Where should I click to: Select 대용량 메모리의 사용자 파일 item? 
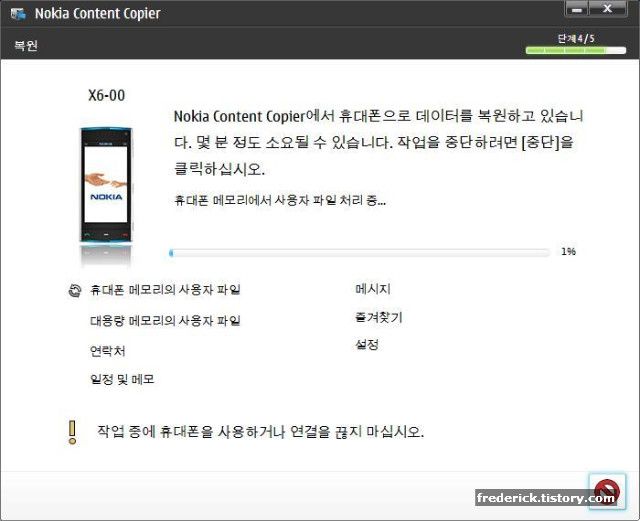(x=165, y=321)
